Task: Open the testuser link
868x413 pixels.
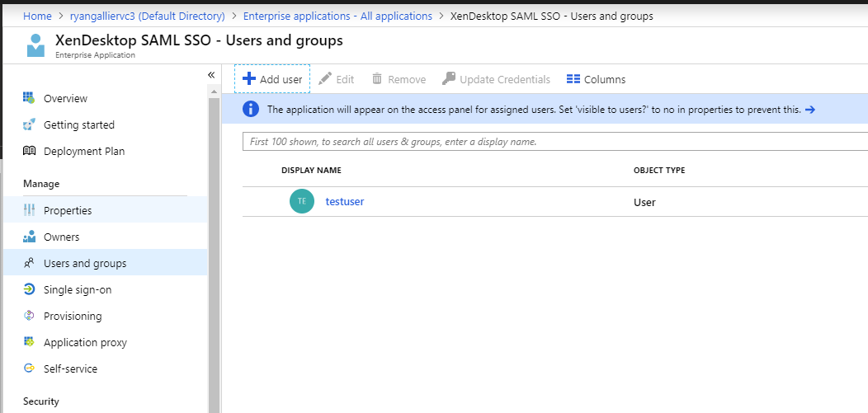Action: 345,201
